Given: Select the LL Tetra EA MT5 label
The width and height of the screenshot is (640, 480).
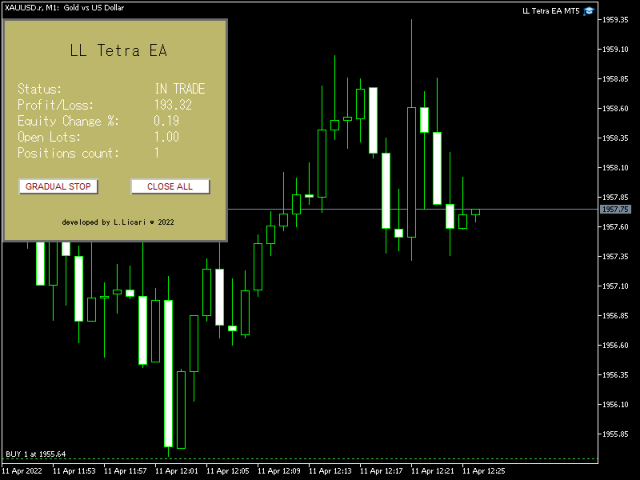Looking at the screenshot, I should 551,11.
